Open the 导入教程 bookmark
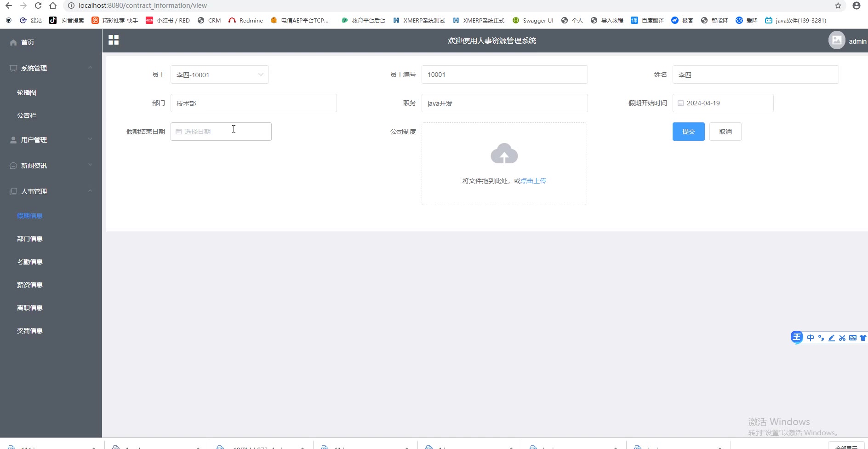Viewport: 868px width, 449px height. 607,20
